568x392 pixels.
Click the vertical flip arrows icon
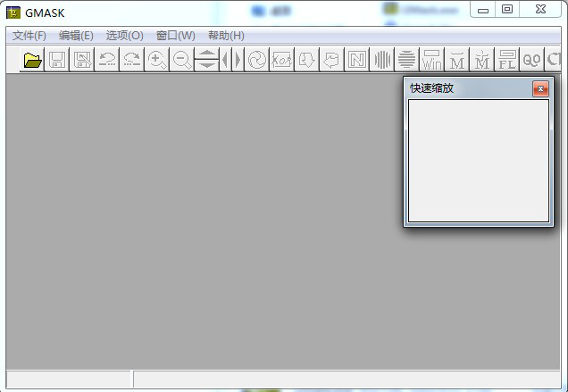point(207,60)
